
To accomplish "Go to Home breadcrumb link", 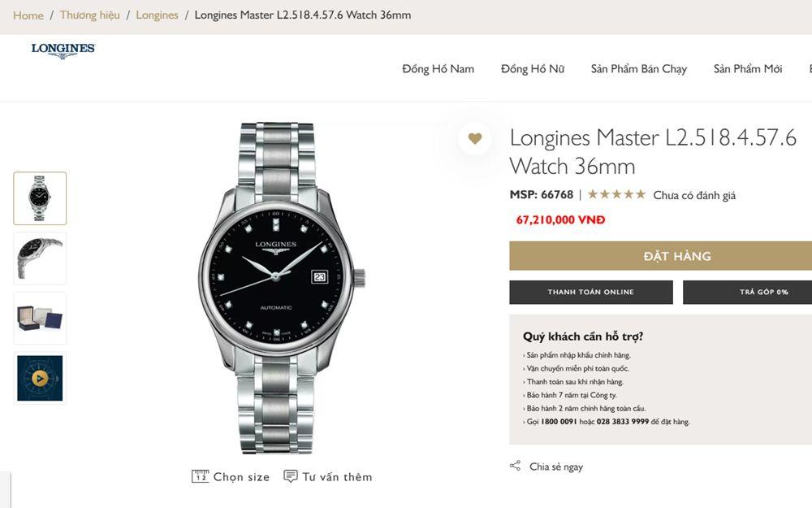I will click(x=28, y=15).
